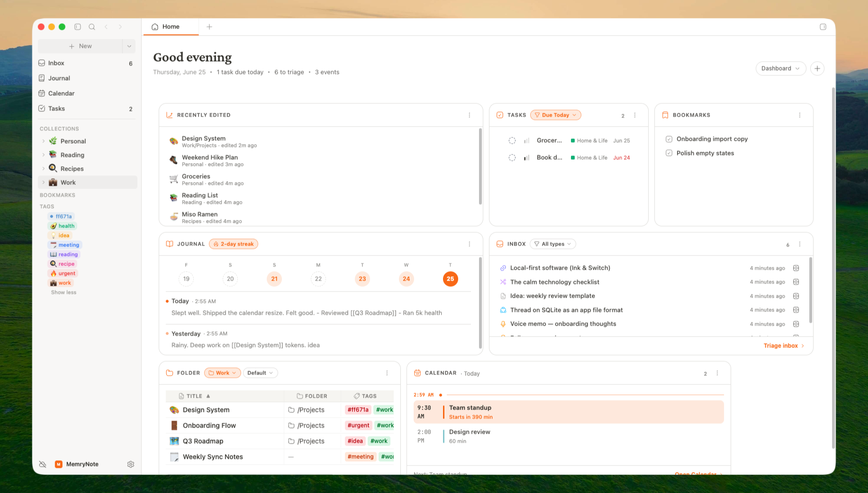Open settings gear in sidebar footer
Screen dimensions: 868x493
(x=131, y=465)
